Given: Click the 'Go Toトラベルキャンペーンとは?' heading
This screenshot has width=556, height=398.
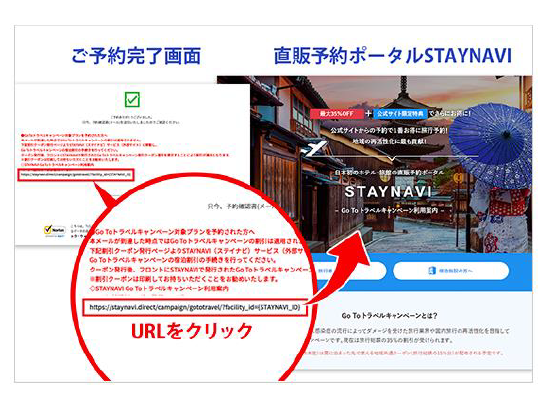Looking at the screenshot, I should coord(389,315).
